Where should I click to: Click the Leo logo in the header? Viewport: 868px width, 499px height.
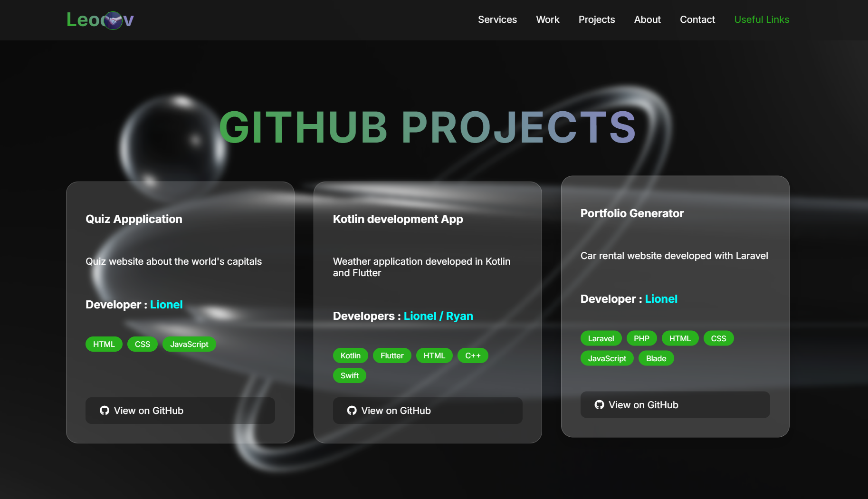tap(100, 20)
